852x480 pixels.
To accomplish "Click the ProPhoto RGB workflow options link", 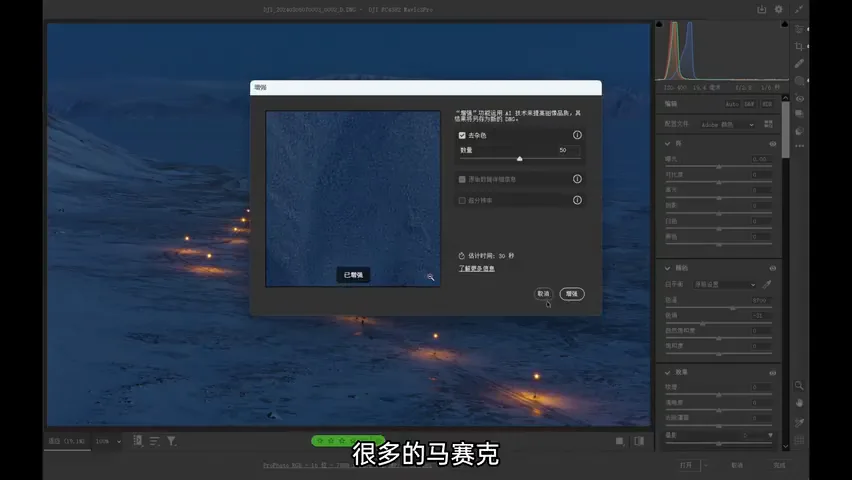I will click(348, 465).
